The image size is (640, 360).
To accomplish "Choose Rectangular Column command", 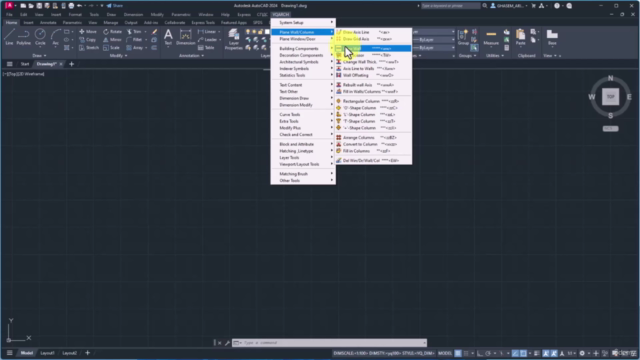I will 373,101.
